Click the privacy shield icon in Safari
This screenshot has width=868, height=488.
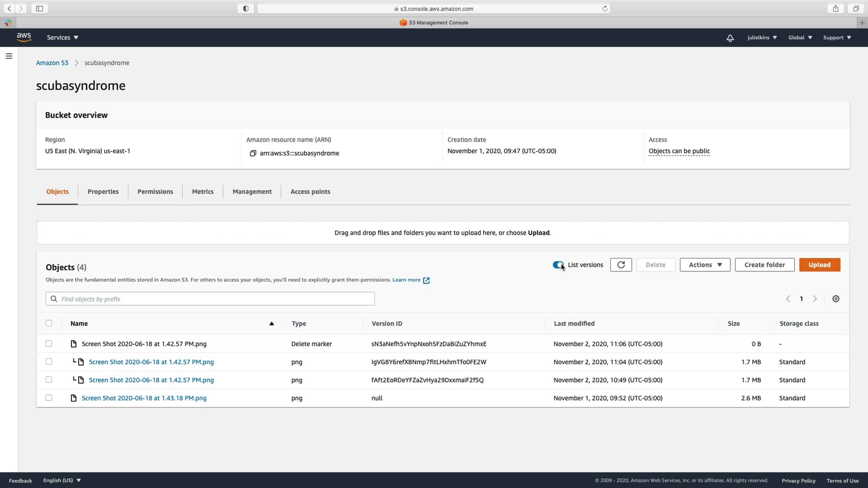[246, 8]
